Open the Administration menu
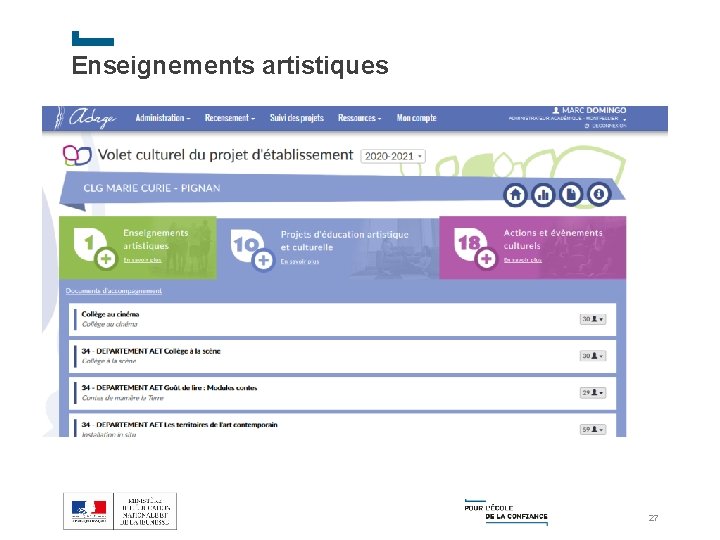 point(163,118)
